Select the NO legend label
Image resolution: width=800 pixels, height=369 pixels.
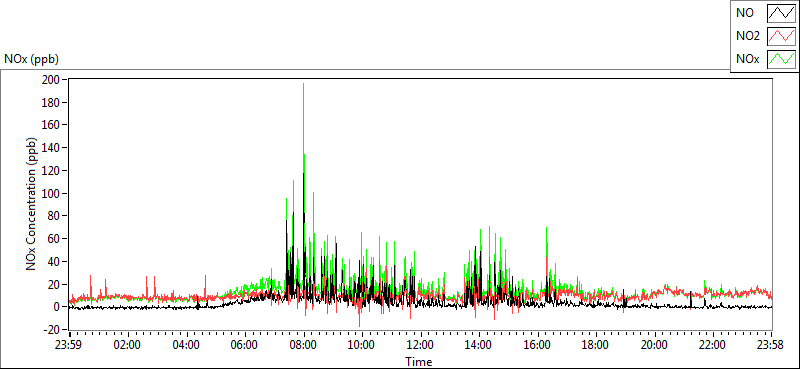(744, 13)
